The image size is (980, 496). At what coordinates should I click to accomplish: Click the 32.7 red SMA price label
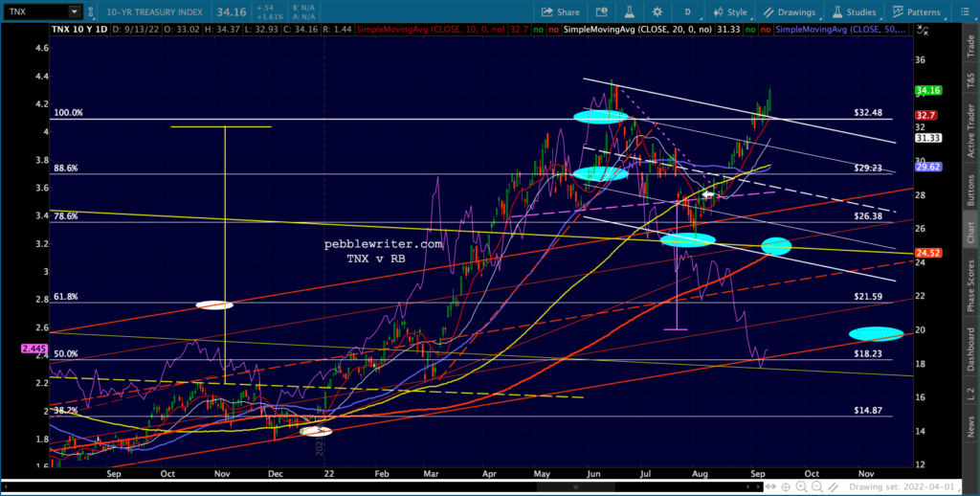[x=925, y=115]
